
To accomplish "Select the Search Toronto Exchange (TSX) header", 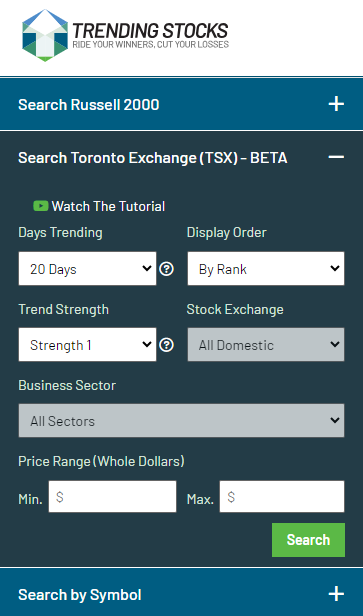I will pyautogui.click(x=182, y=158).
